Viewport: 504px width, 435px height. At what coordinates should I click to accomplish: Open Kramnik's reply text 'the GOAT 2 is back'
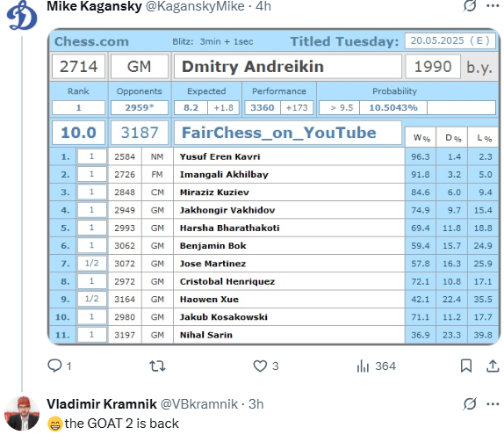click(121, 424)
